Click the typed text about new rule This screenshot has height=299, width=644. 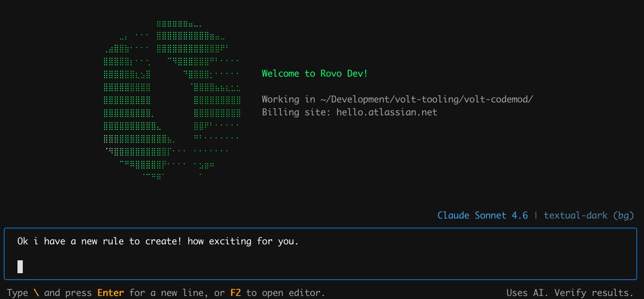[158, 242]
